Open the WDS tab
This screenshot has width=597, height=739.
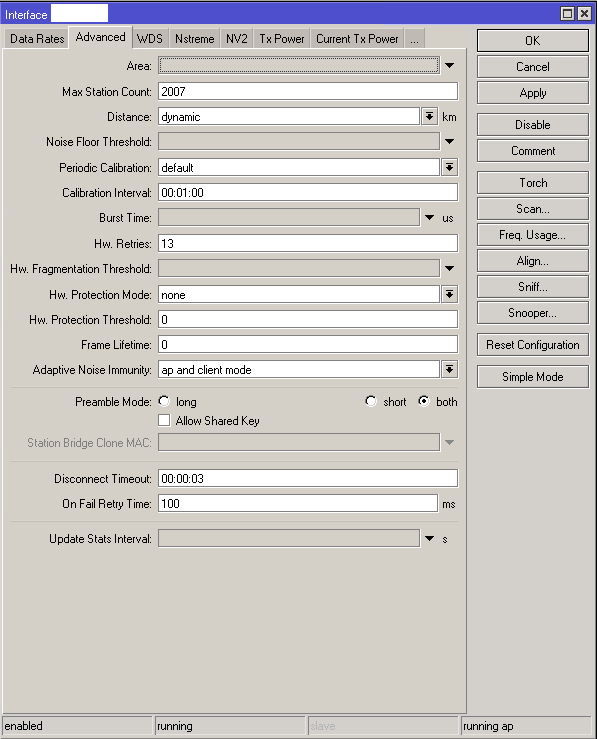[149, 39]
